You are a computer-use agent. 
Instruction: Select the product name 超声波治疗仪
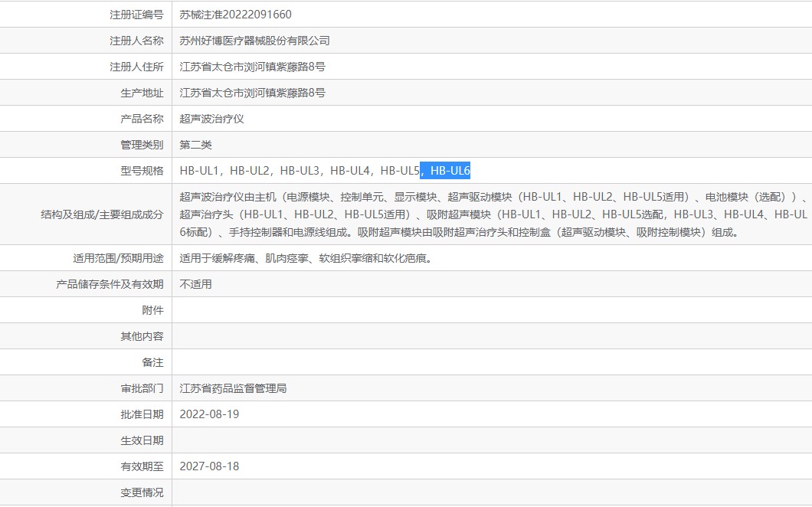(x=211, y=119)
